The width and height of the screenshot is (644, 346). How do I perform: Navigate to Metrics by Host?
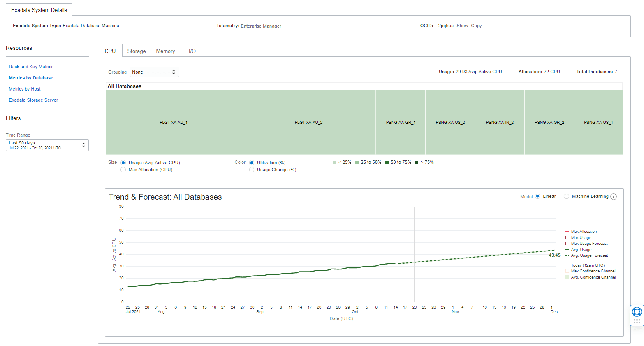tap(24, 89)
